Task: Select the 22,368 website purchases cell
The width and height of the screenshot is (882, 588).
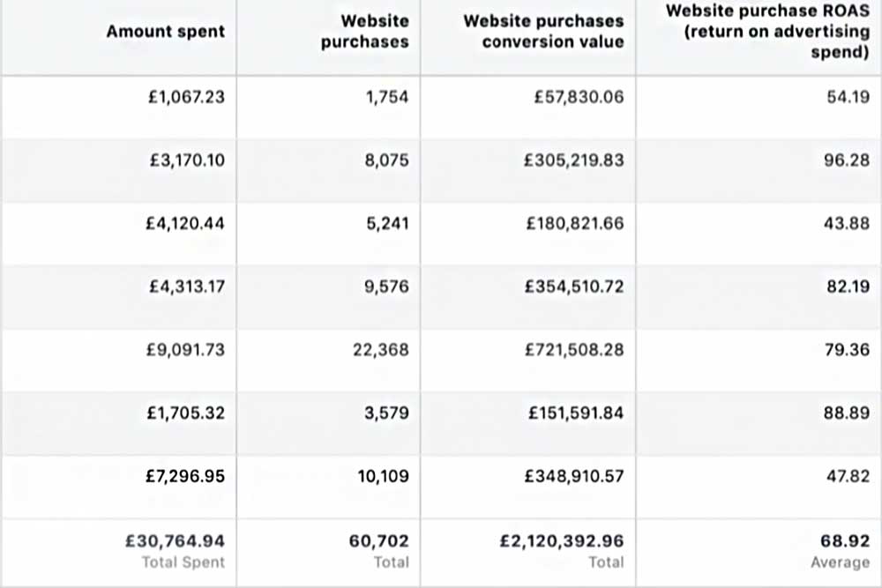Action: (381, 350)
